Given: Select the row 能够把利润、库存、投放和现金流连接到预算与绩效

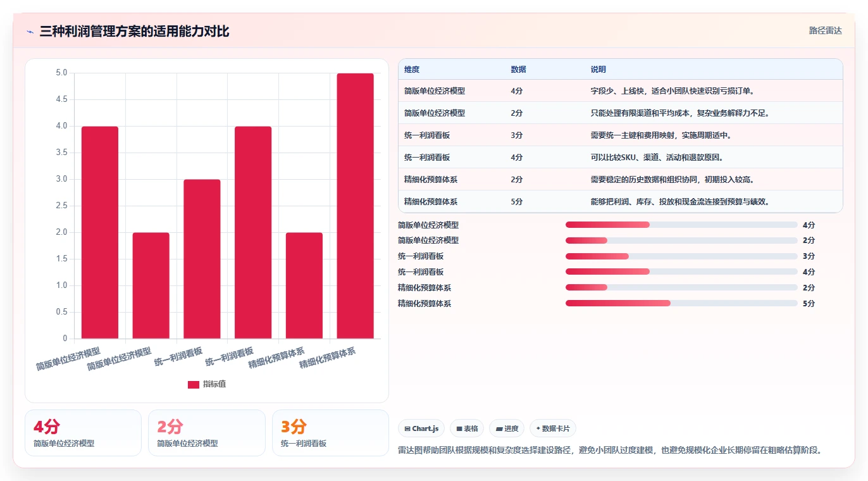Looking at the screenshot, I should point(621,201).
